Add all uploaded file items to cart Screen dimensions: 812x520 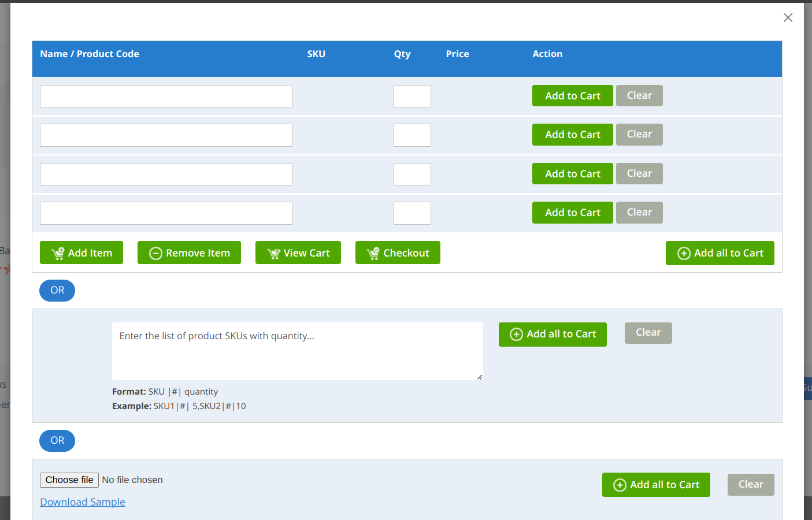click(x=655, y=485)
